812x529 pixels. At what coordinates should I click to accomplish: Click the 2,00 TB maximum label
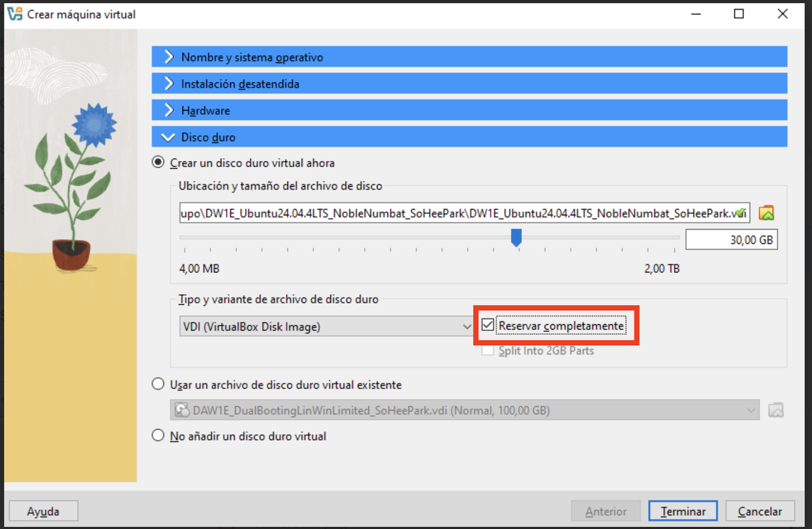(662, 269)
